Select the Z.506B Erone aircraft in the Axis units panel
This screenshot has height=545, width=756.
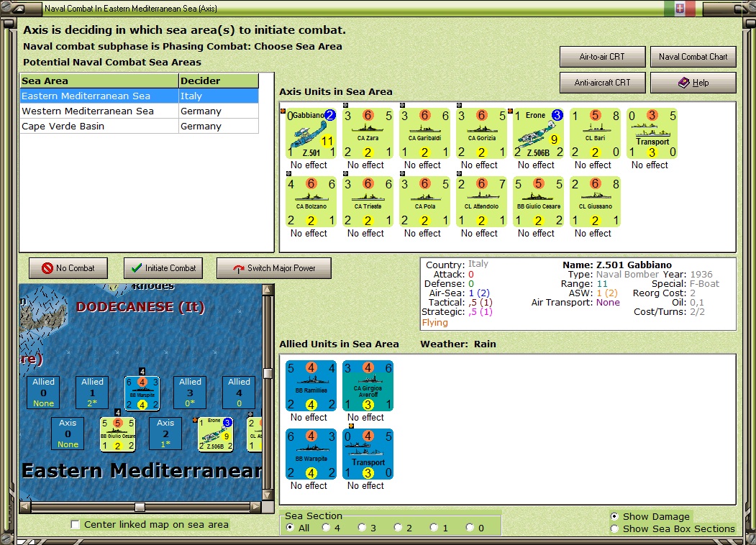click(x=539, y=134)
